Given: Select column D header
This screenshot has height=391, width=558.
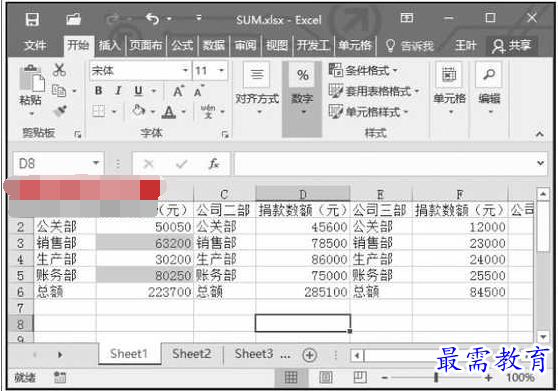Looking at the screenshot, I should tap(303, 194).
